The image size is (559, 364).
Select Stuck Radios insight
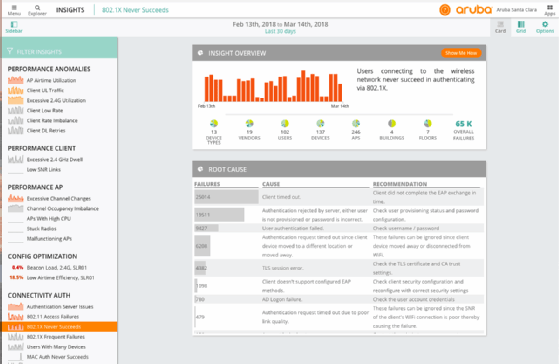click(41, 229)
